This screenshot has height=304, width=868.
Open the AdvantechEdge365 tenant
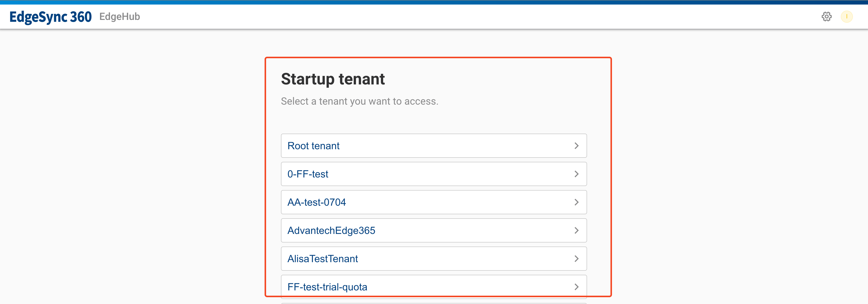pos(332,230)
